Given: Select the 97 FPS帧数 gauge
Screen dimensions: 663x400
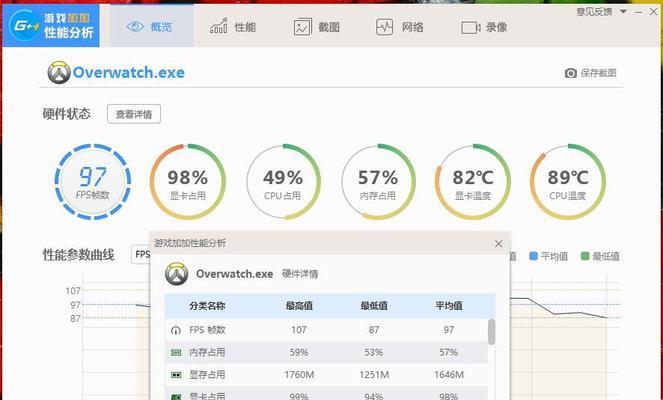Looking at the screenshot, I should [x=93, y=182].
